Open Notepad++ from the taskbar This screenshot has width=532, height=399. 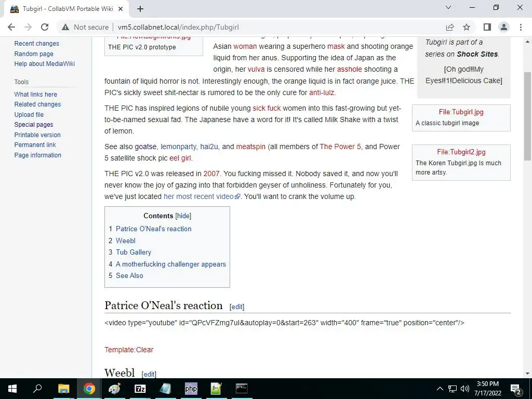(217, 389)
